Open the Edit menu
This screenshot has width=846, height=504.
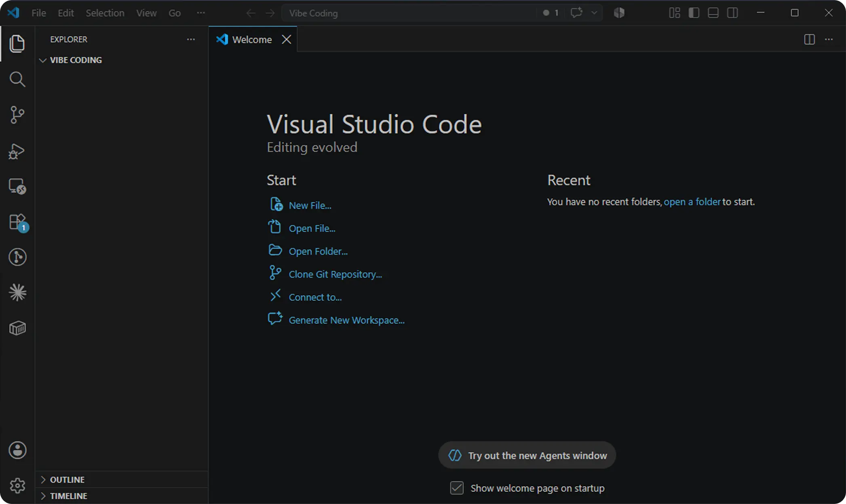[65, 13]
